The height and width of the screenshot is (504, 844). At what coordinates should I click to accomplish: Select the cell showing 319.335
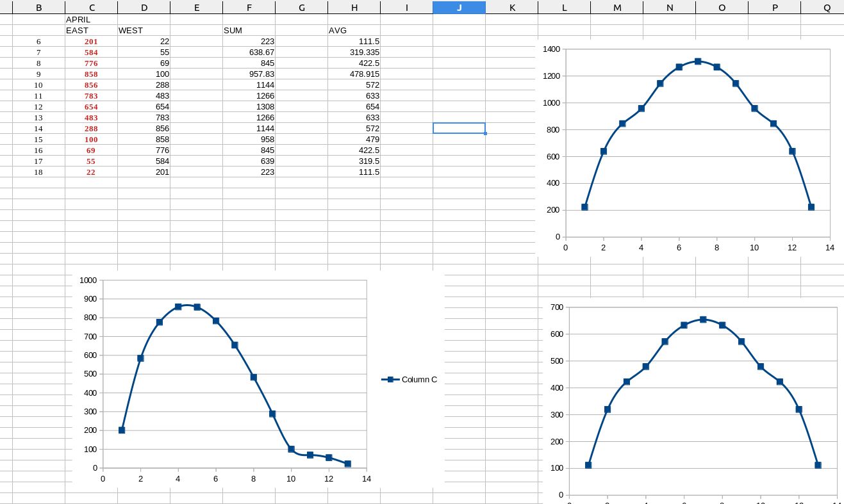(x=354, y=52)
